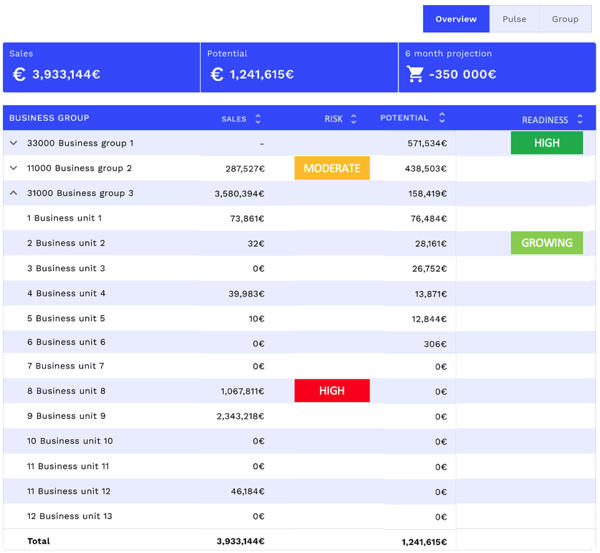Sort table by Risk column arrows

tap(354, 119)
